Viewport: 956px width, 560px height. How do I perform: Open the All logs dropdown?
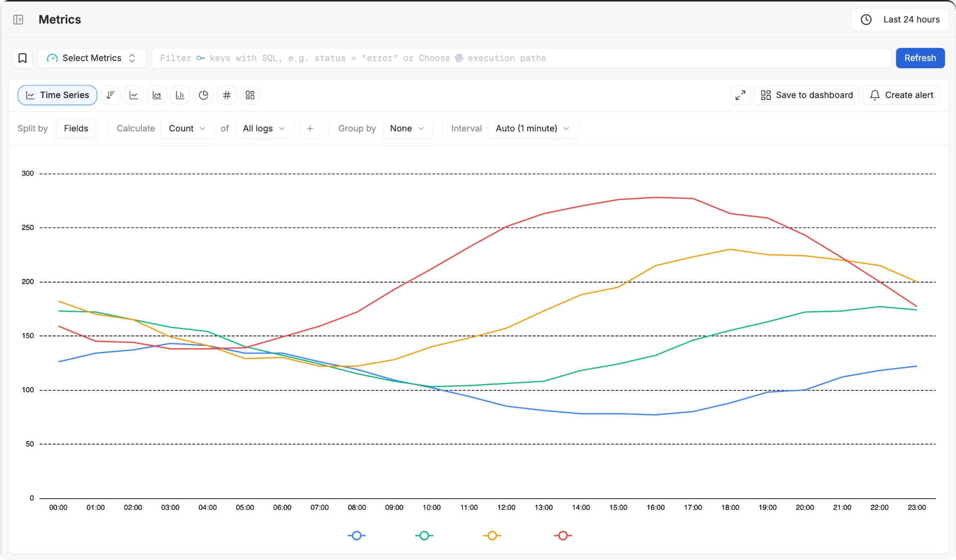tap(264, 128)
